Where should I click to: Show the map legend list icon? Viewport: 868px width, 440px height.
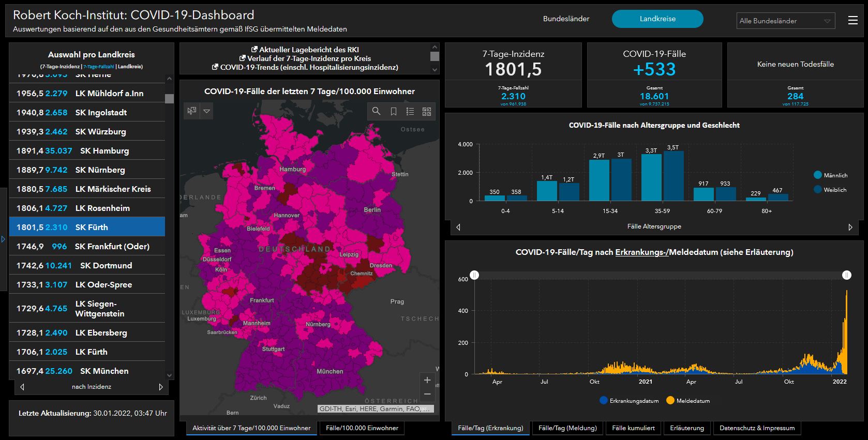[410, 111]
